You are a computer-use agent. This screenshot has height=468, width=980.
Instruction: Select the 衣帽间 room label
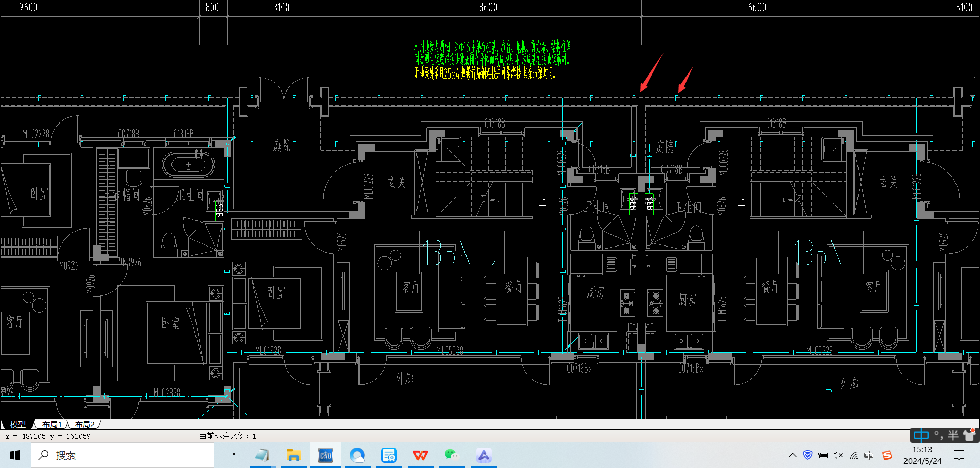[126, 194]
